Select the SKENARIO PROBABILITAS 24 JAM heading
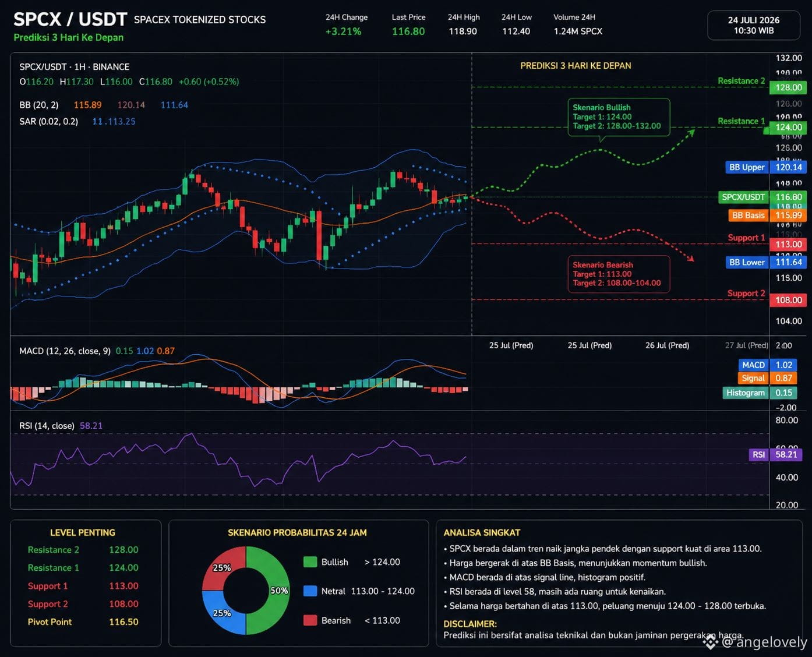This screenshot has width=812, height=657. 297,532
